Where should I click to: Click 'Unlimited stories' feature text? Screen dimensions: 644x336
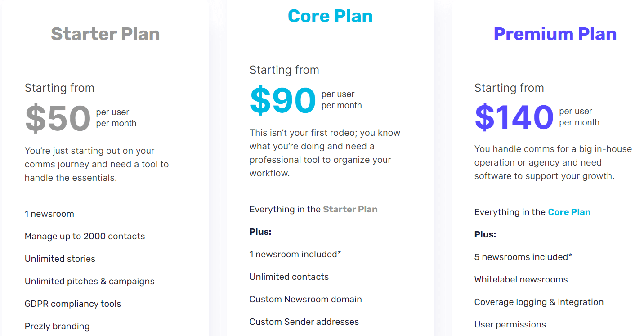click(x=60, y=259)
